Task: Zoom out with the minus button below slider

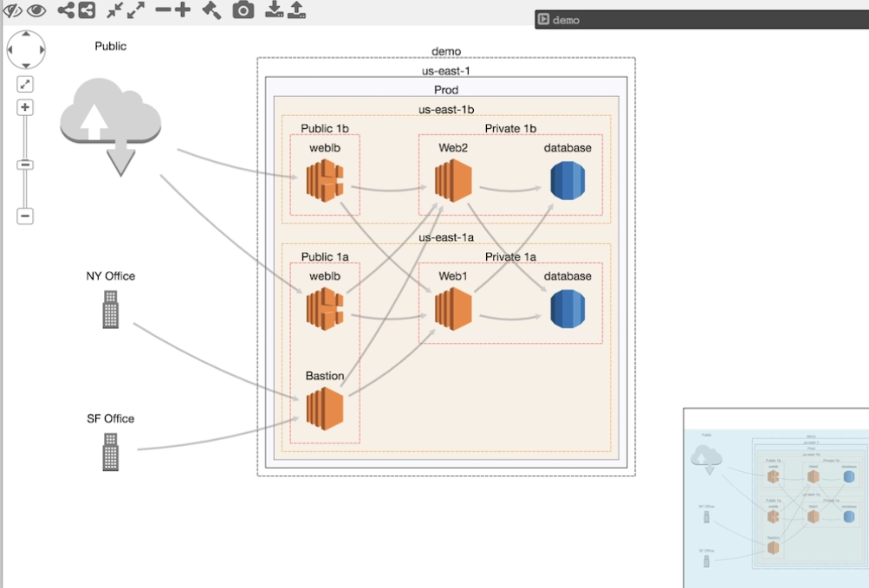Action: (25, 216)
